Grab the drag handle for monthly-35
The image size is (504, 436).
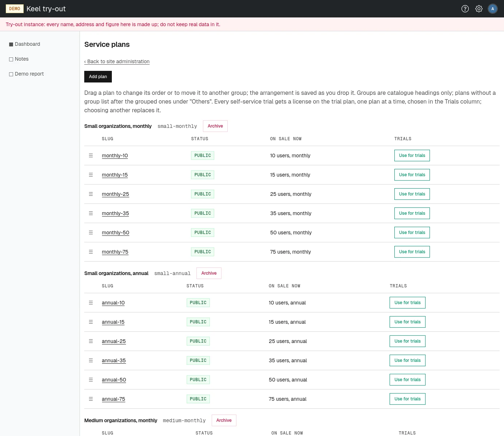point(91,213)
